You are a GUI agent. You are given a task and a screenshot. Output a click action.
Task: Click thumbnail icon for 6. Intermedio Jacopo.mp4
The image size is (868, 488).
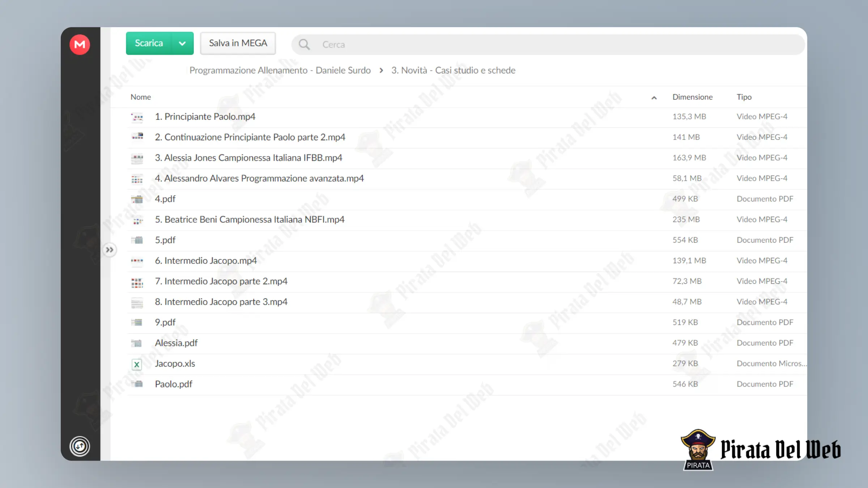coord(137,261)
